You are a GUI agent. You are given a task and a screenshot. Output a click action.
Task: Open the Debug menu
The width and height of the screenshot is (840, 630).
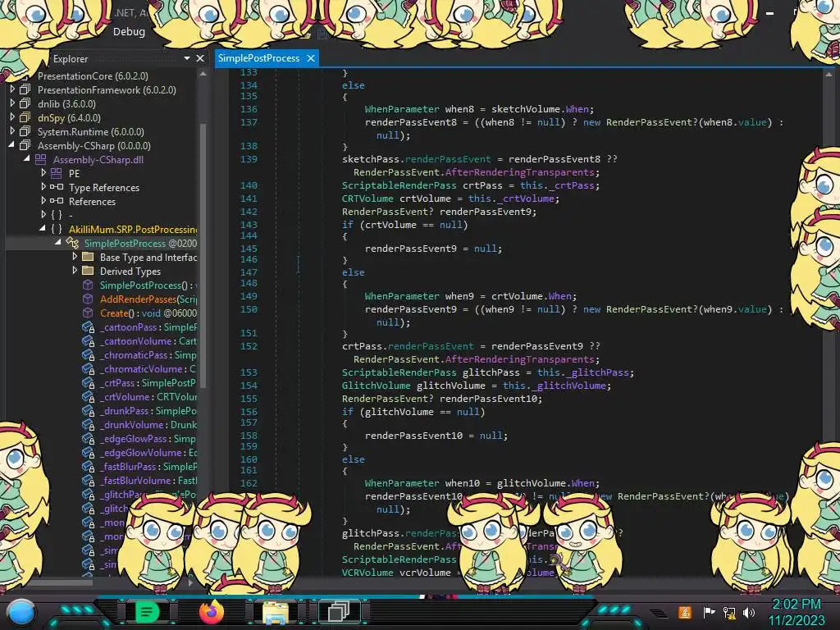(129, 32)
